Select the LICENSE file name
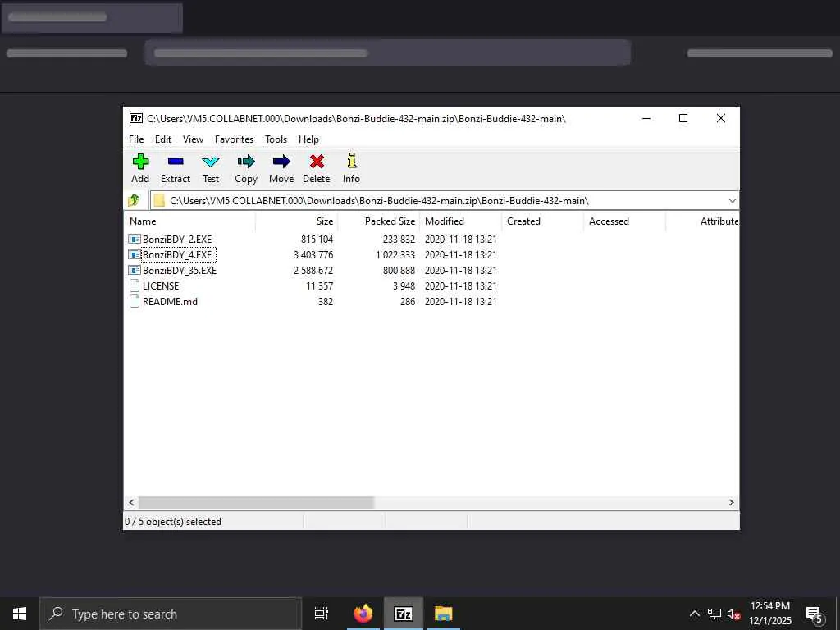The height and width of the screenshot is (630, 840). [x=161, y=285]
